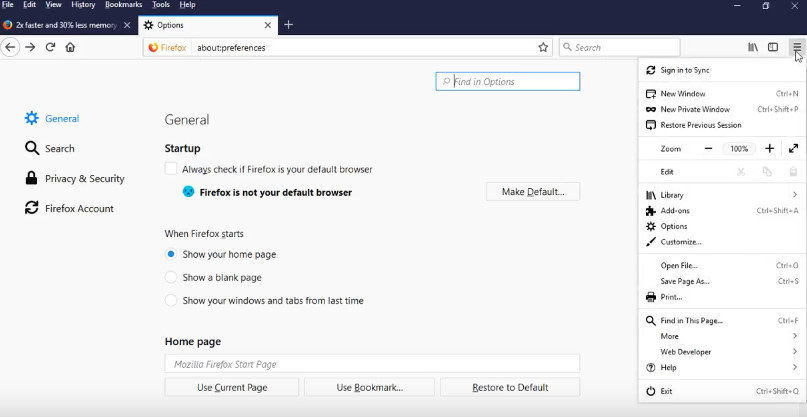The image size is (807, 417).
Task: Select Print from the menu
Action: [722, 297]
